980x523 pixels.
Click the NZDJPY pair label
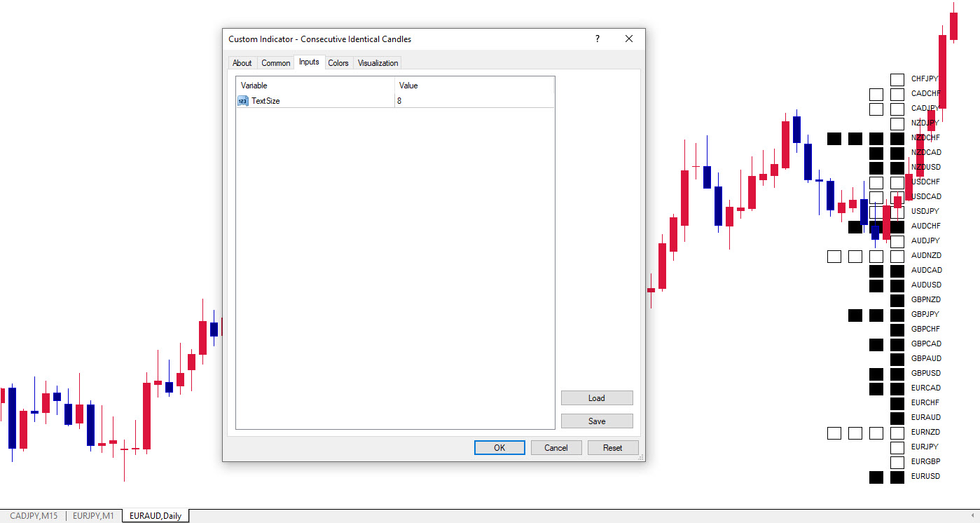tap(925, 123)
